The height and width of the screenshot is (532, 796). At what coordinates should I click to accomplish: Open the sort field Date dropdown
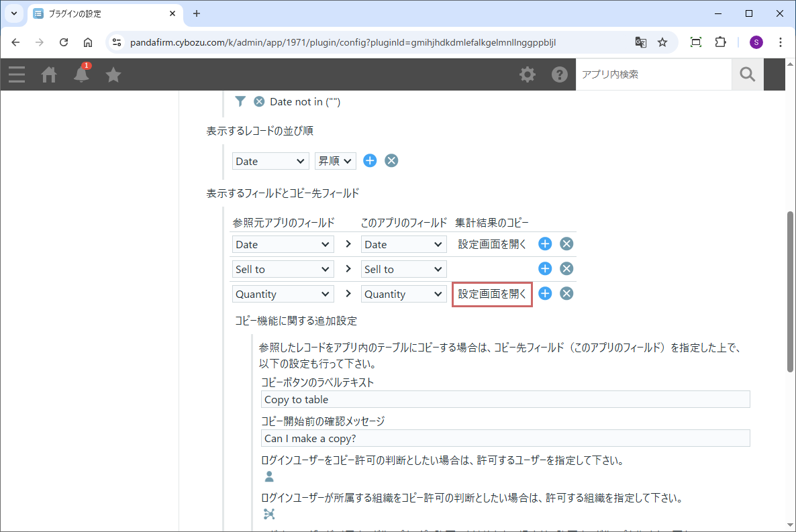pyautogui.click(x=270, y=161)
